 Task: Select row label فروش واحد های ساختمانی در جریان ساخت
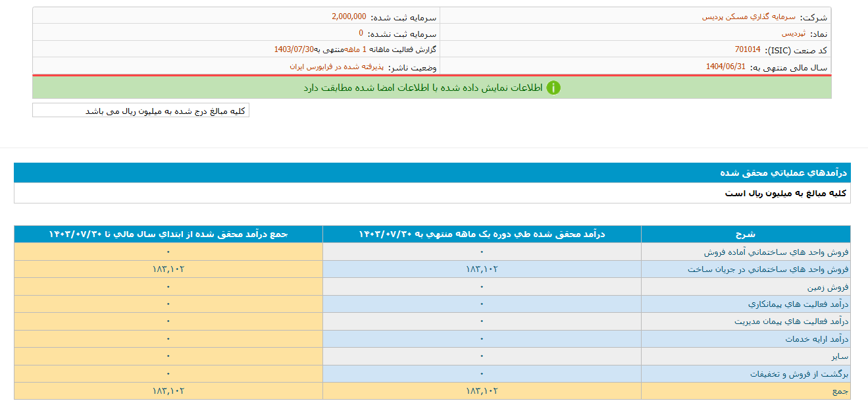point(768,269)
